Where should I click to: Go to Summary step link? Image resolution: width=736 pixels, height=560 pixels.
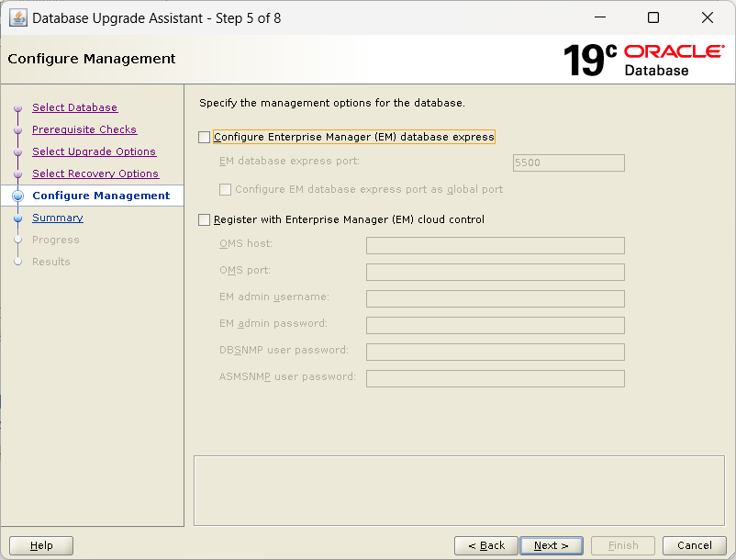coord(58,218)
